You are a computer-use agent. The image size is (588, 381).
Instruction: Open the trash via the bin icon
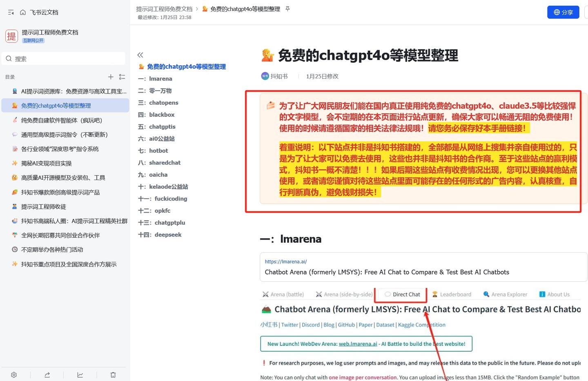tap(113, 374)
